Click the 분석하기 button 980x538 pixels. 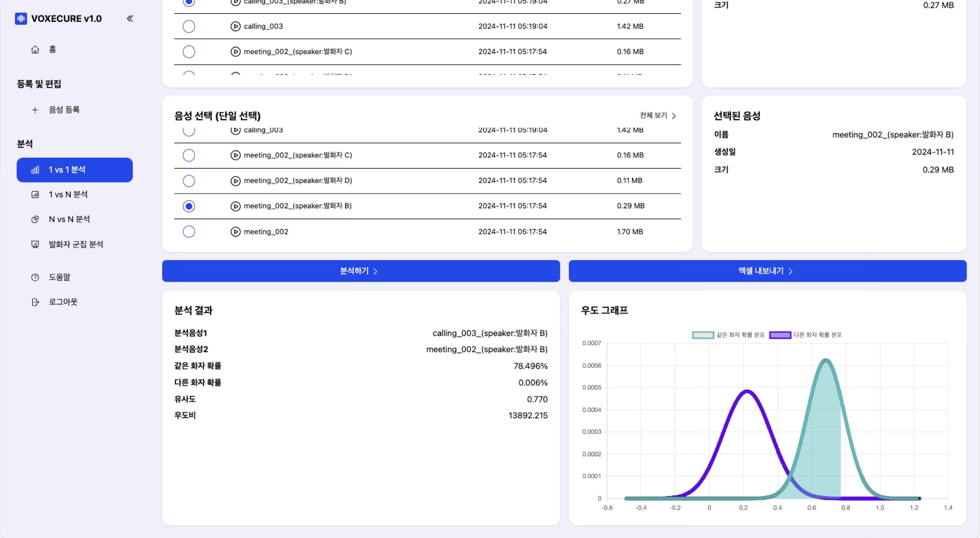pos(361,271)
